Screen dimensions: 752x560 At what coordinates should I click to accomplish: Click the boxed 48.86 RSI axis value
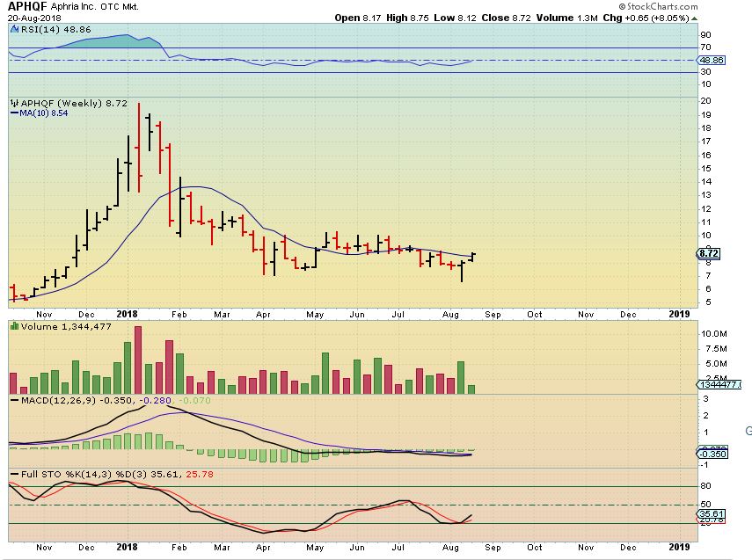point(712,60)
